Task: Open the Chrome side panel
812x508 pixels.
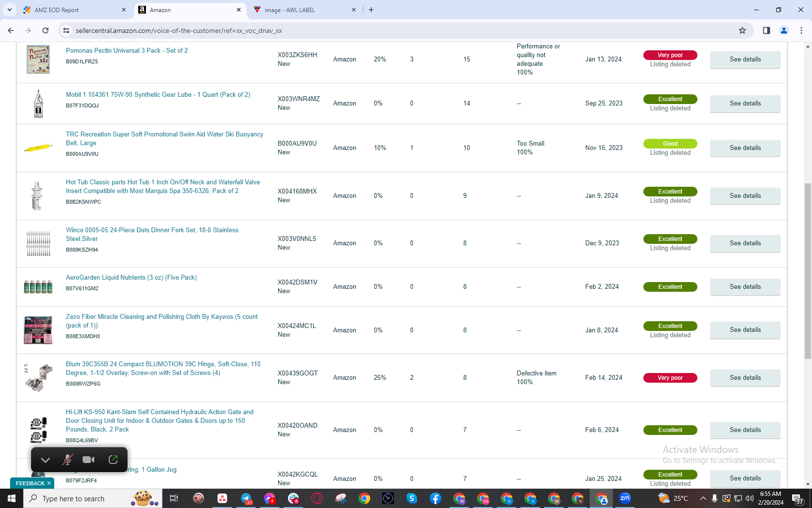Action: coord(767,30)
